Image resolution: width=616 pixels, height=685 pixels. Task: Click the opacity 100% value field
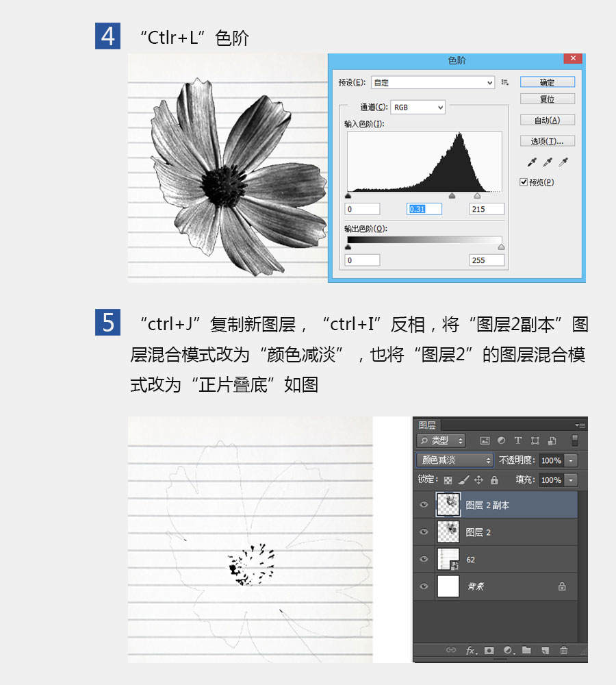point(552,460)
